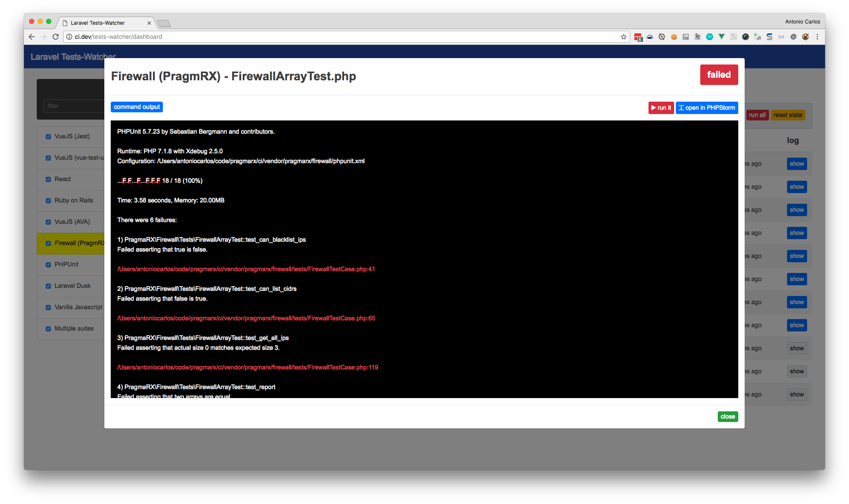Click the teal 'm' extension icon
The width and height of the screenshot is (849, 504).
710,37
